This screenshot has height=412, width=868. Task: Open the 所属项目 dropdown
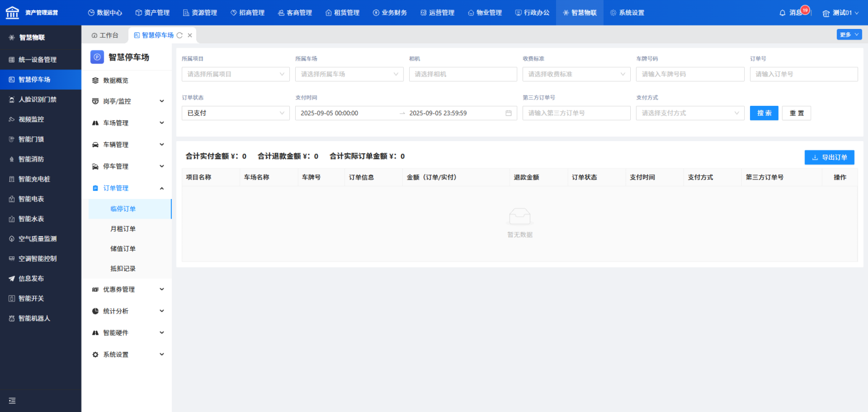[x=236, y=74]
